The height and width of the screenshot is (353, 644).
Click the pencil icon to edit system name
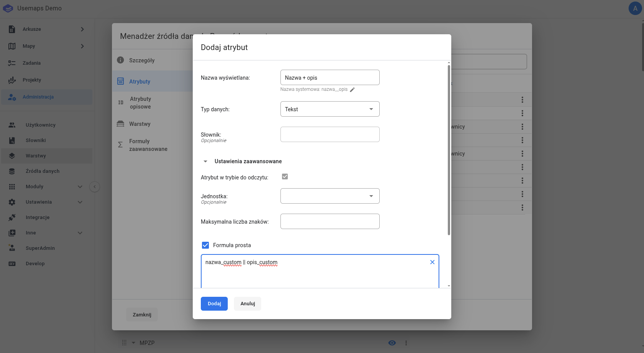[352, 90]
